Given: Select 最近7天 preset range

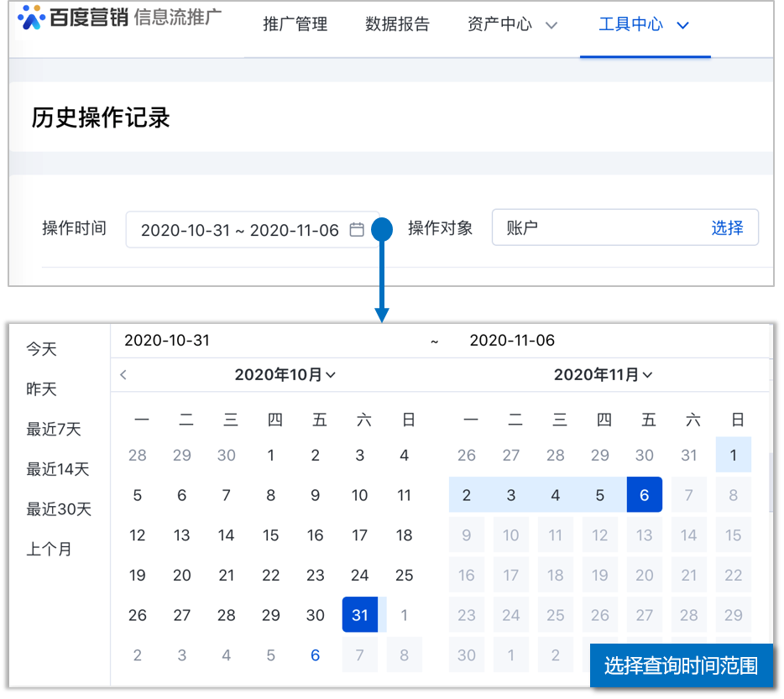Looking at the screenshot, I should [54, 430].
